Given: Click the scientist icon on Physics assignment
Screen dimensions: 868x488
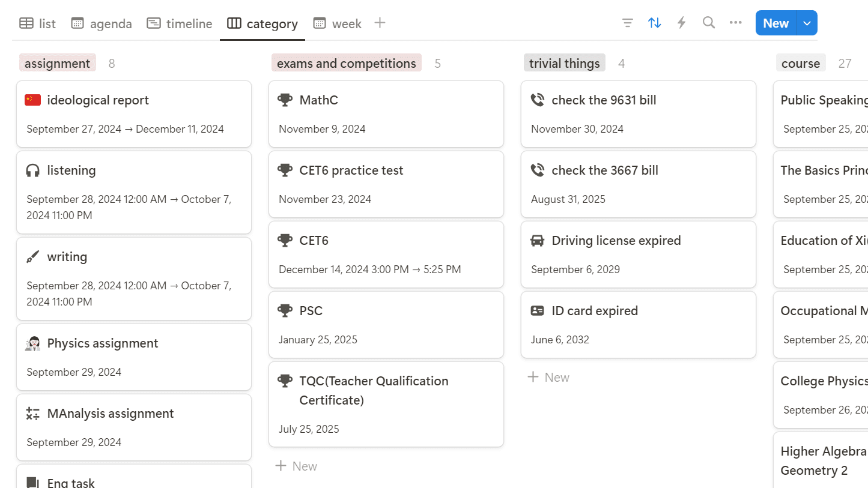Looking at the screenshot, I should click(x=33, y=343).
